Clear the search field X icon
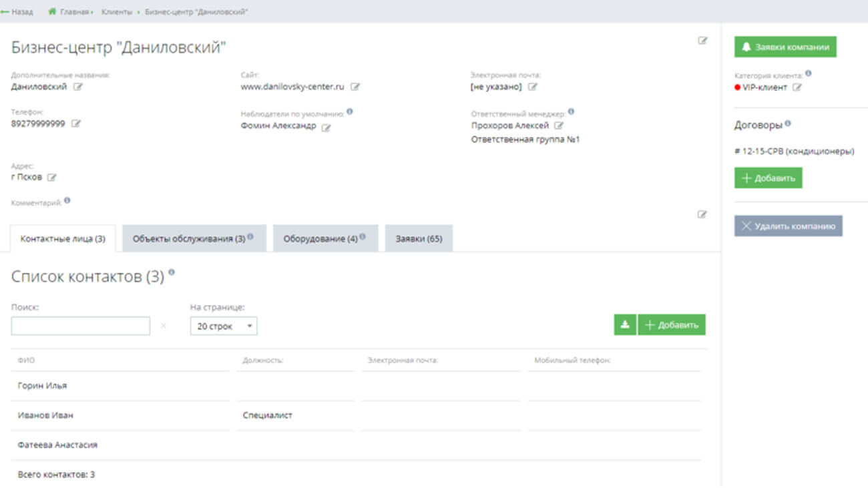Image resolution: width=868 pixels, height=488 pixels. coord(164,326)
